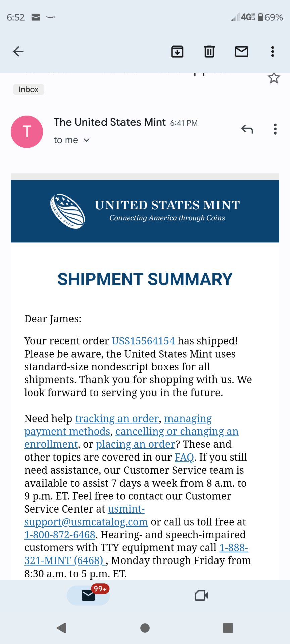Open top toolbar overflow menu
This screenshot has height=644, width=290.
(x=273, y=51)
